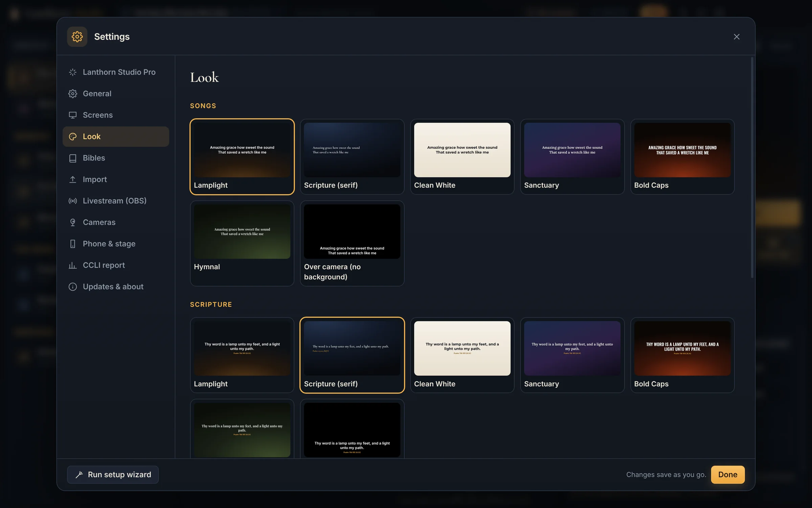Click the SONGS section heading
The height and width of the screenshot is (508, 812).
(x=203, y=106)
